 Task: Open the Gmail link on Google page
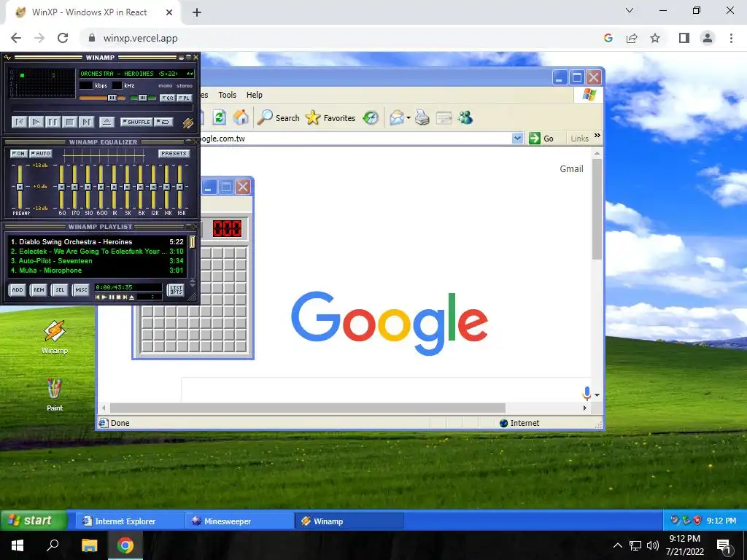(x=571, y=168)
